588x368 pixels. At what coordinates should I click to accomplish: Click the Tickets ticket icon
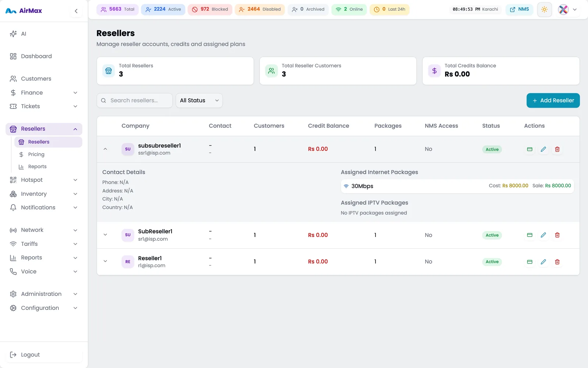click(x=13, y=106)
